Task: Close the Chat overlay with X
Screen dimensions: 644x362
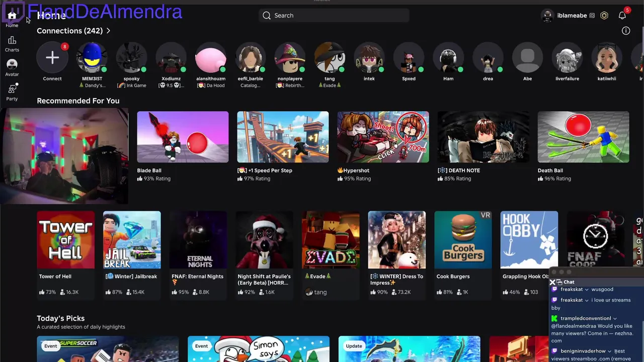Action: click(552, 282)
